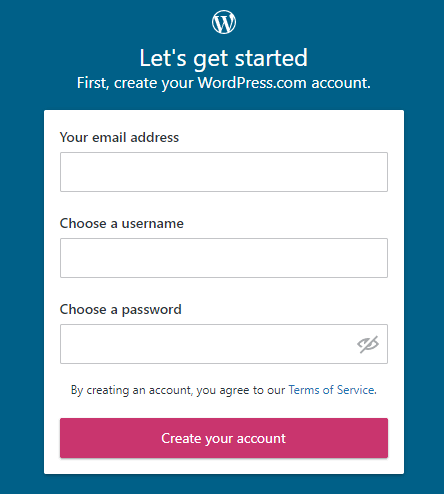Image resolution: width=444 pixels, height=494 pixels.
Task: Click the word "WordPress.com" in the subtitle
Action: point(252,83)
